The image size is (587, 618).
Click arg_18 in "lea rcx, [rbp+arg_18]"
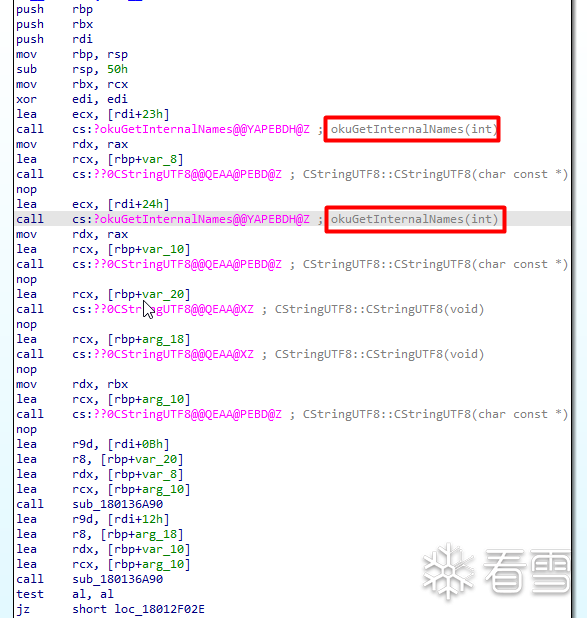[163, 339]
